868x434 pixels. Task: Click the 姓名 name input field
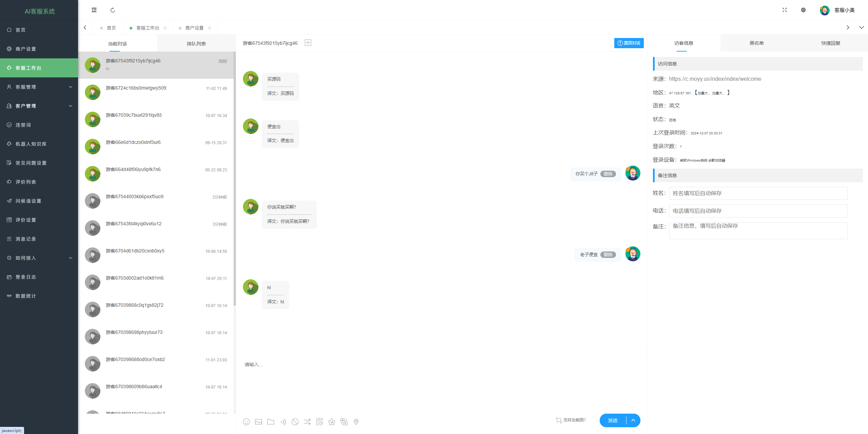(758, 193)
